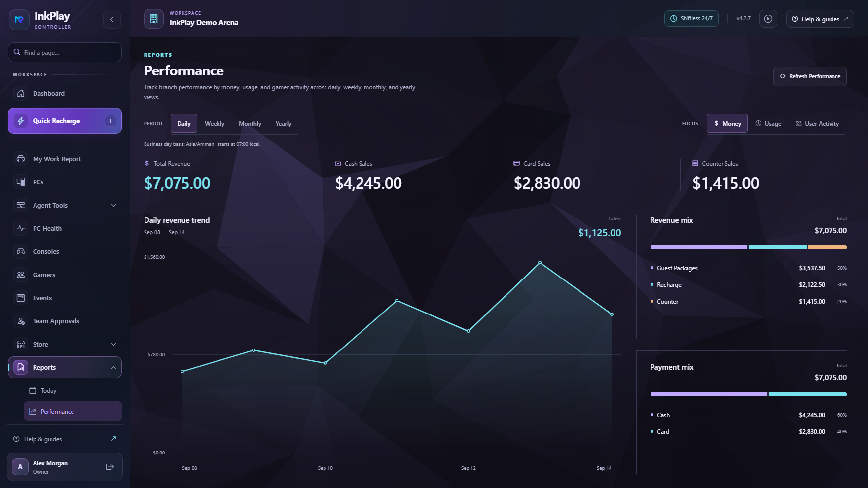
Task: Select the Daily period
Action: pos(184,124)
